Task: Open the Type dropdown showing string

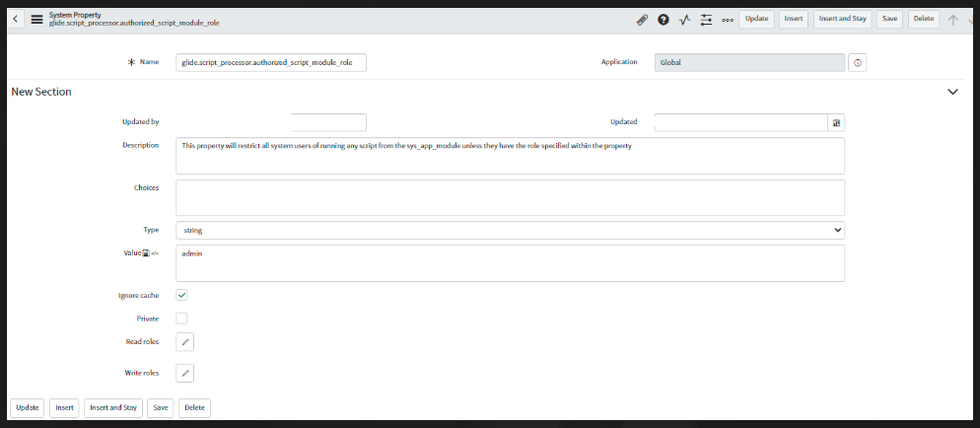Action: click(510, 230)
